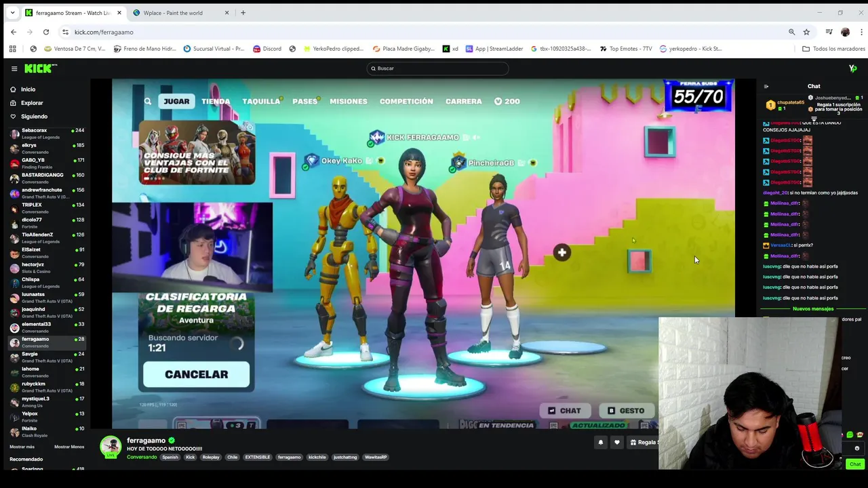
Task: Click the KICK logo
Action: point(41,68)
